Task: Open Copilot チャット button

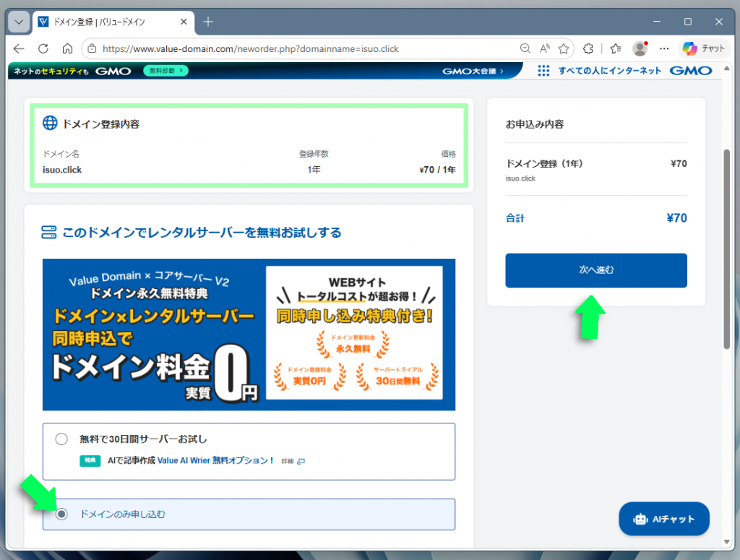Action: tap(704, 48)
